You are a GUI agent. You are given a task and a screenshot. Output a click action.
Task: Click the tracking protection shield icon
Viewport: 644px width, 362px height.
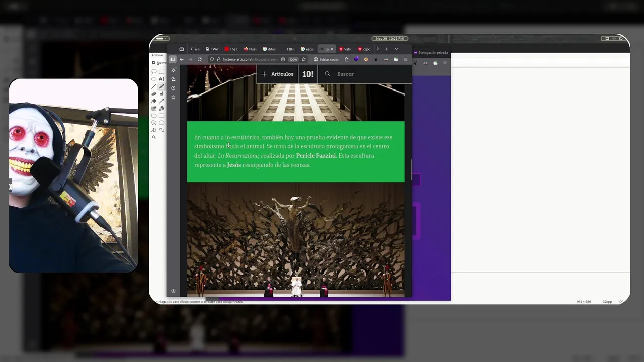click(212, 59)
